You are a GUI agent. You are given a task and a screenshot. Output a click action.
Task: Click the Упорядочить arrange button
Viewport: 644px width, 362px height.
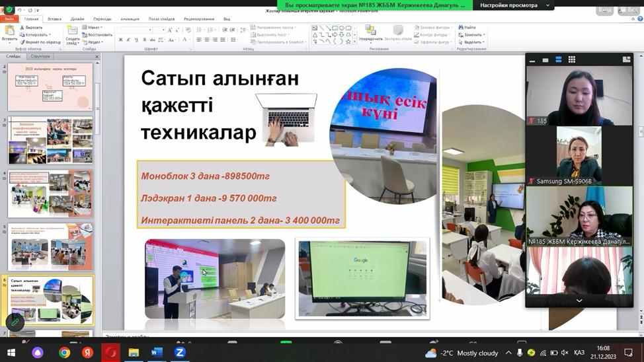[x=370, y=34]
